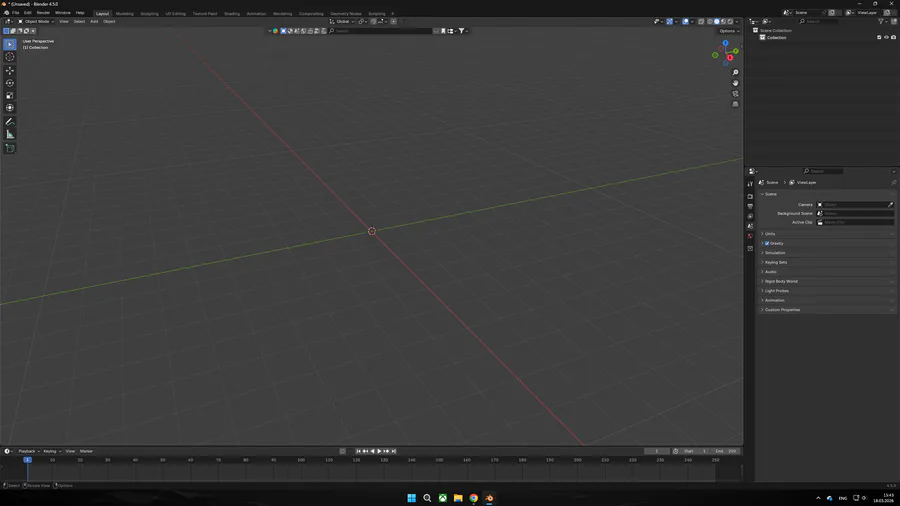The height and width of the screenshot is (506, 900).
Task: Open the File menu
Action: [15, 13]
